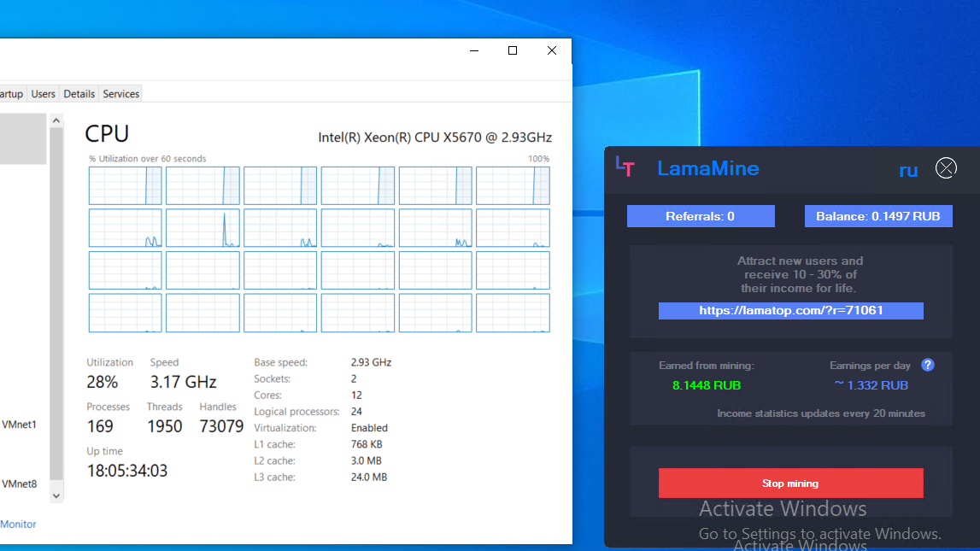Click the Intel Xeon X5670 processor name
The image size is (980, 551).
tap(435, 138)
